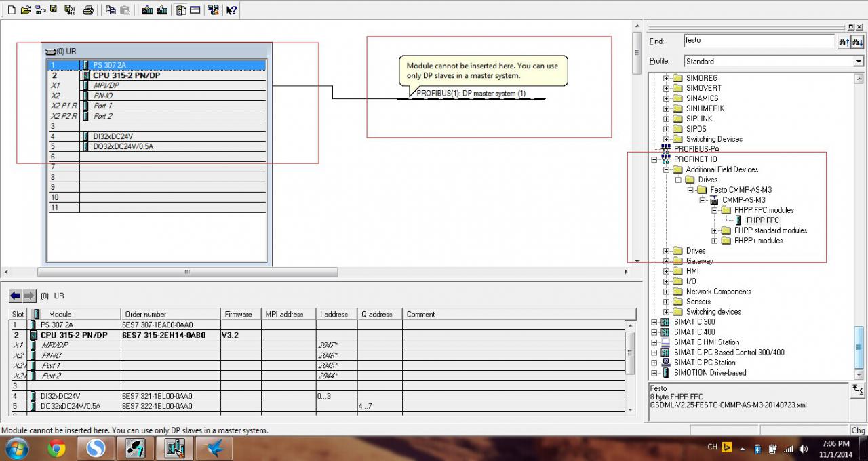The width and height of the screenshot is (868, 461).
Task: Click the Save and Compile icon
Action: (70, 10)
